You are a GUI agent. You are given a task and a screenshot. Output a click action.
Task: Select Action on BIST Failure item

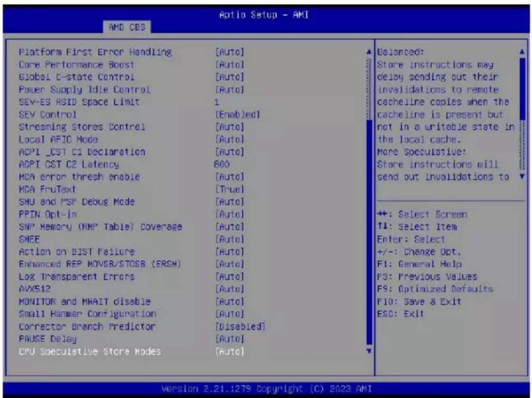pos(132,252)
